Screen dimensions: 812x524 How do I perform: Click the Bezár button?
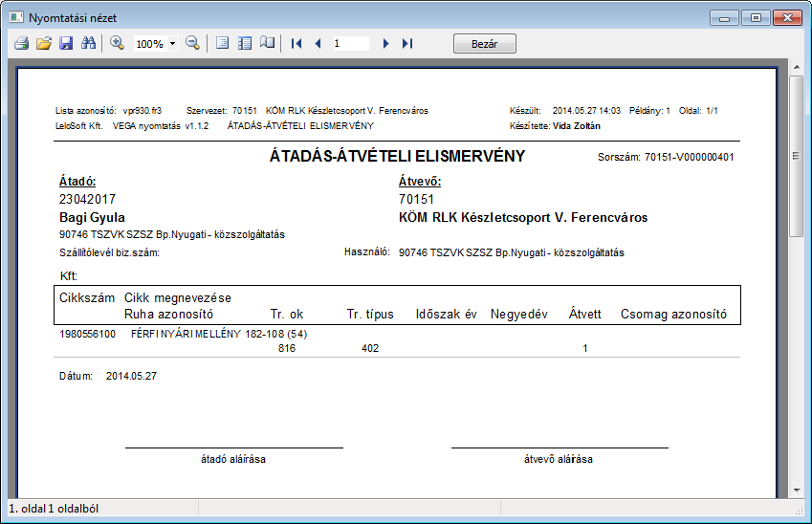click(485, 43)
